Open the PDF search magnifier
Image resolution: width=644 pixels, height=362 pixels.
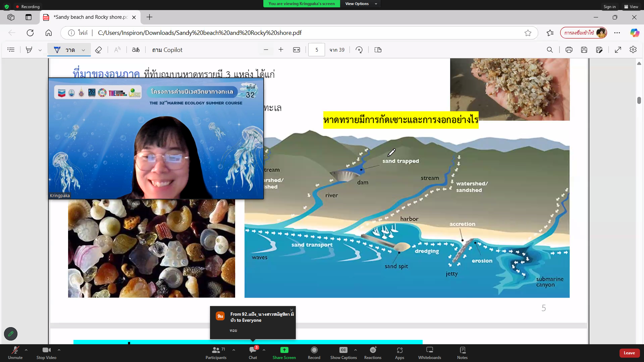pyautogui.click(x=550, y=50)
